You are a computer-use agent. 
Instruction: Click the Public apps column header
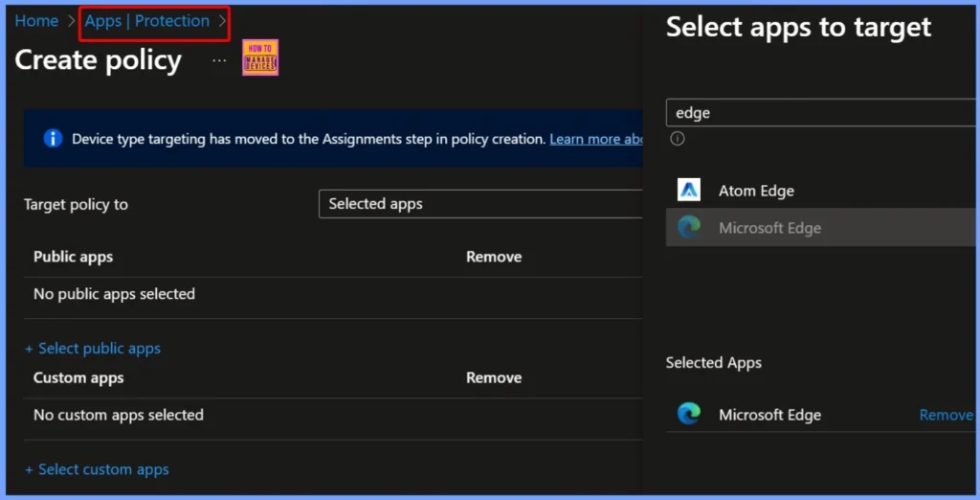pyautogui.click(x=73, y=257)
